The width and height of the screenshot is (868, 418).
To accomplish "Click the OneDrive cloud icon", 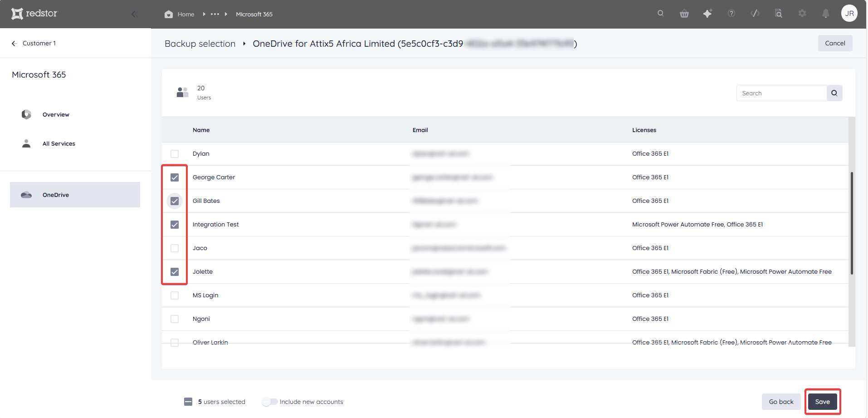I will tap(26, 195).
